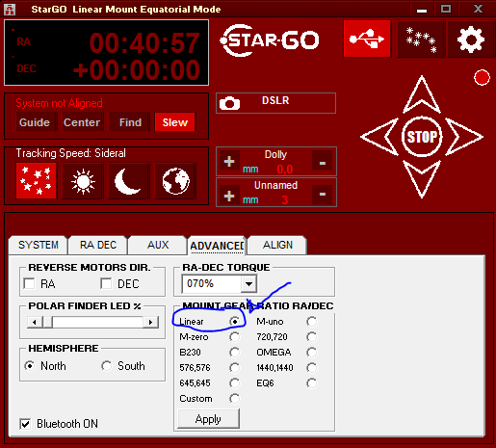This screenshot has width=496, height=448.
Task: Click the USB connection icon
Action: pyautogui.click(x=367, y=40)
